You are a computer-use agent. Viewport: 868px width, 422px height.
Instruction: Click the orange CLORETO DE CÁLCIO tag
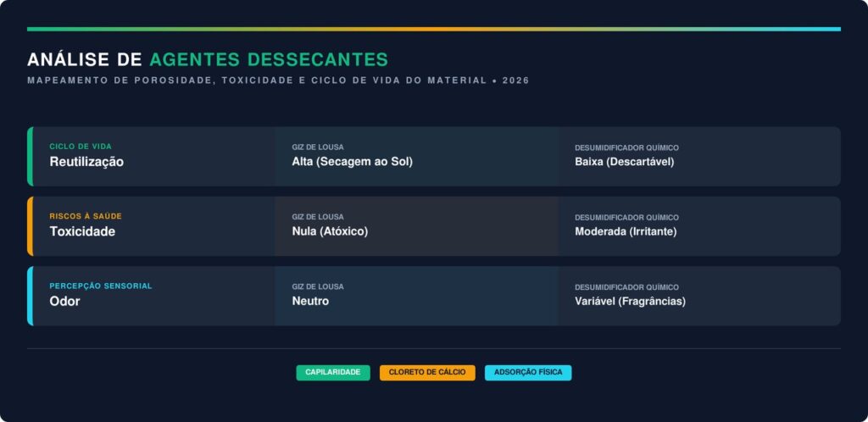point(427,372)
